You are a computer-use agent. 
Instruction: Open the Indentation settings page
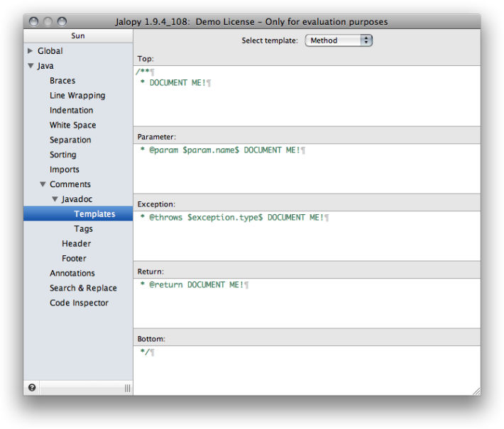(x=72, y=110)
